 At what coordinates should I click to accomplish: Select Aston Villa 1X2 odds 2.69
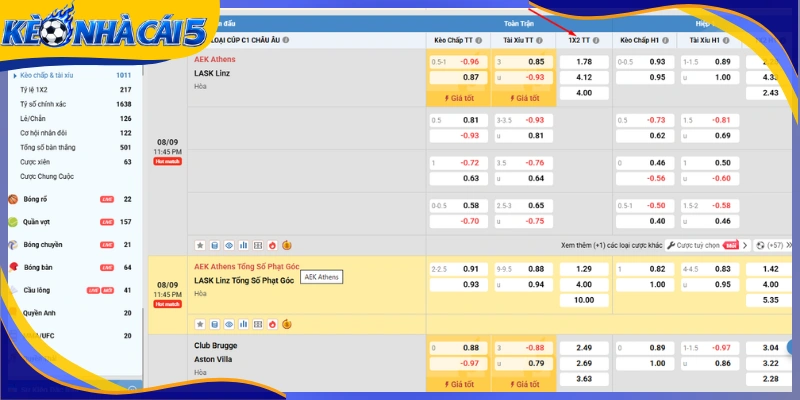pyautogui.click(x=584, y=363)
